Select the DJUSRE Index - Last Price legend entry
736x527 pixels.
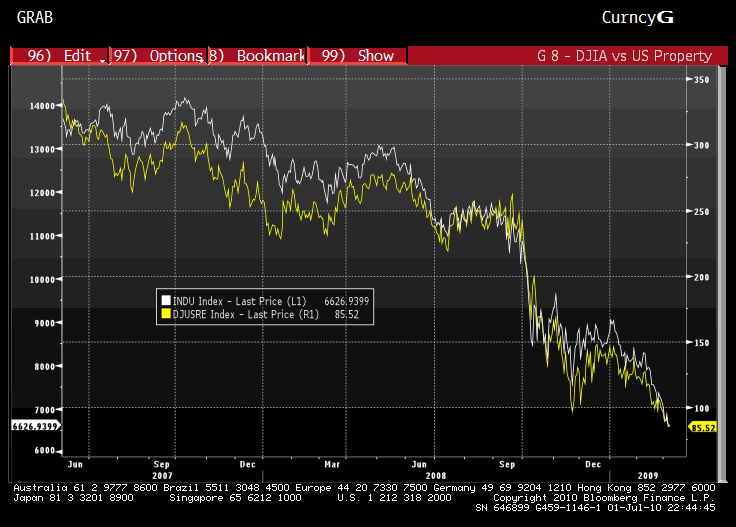coord(245,314)
